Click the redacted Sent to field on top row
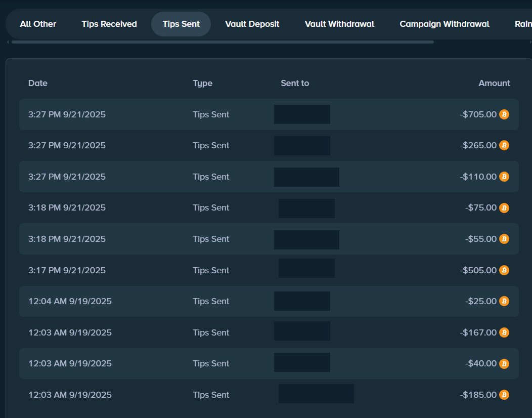This screenshot has width=532, height=418. click(302, 114)
